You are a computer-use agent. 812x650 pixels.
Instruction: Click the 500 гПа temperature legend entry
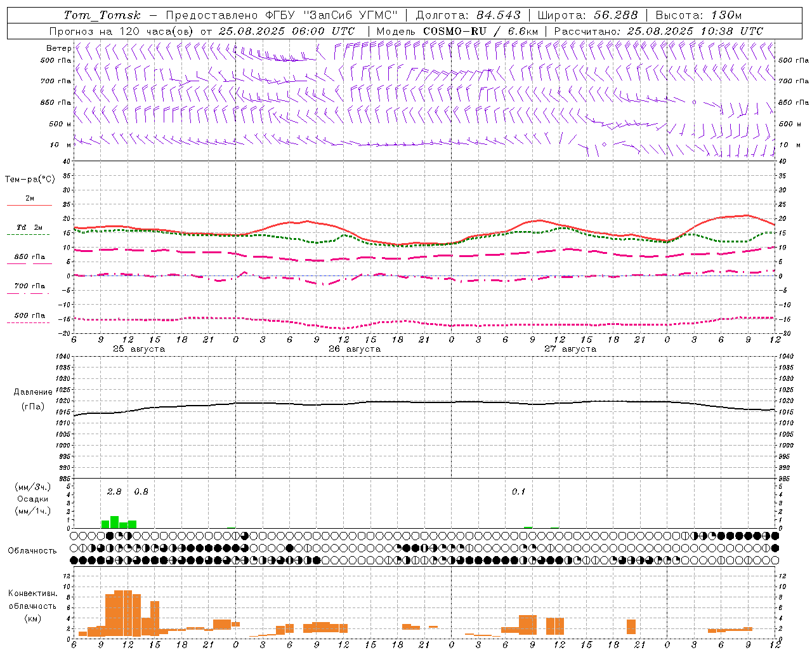[30, 315]
